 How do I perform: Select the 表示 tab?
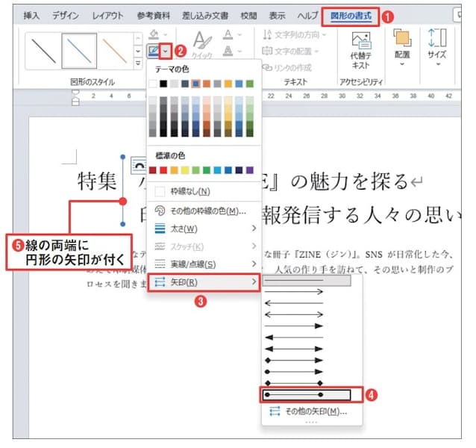[277, 16]
